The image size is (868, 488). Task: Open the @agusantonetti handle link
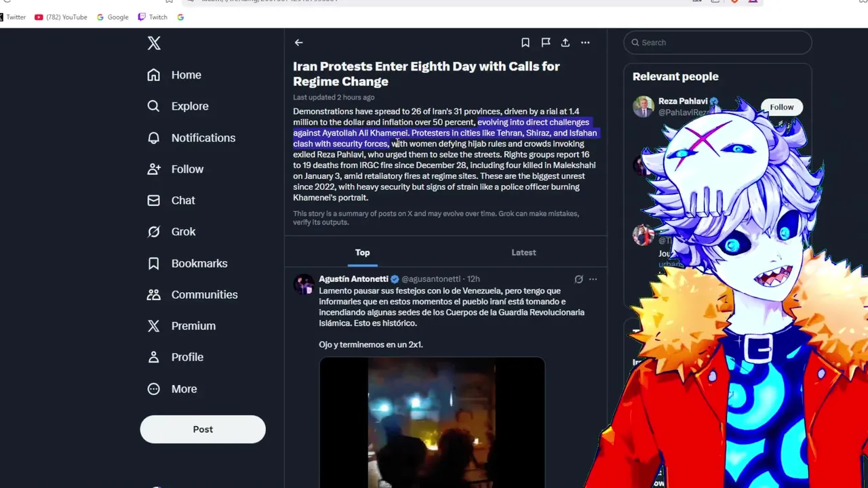pyautogui.click(x=431, y=279)
